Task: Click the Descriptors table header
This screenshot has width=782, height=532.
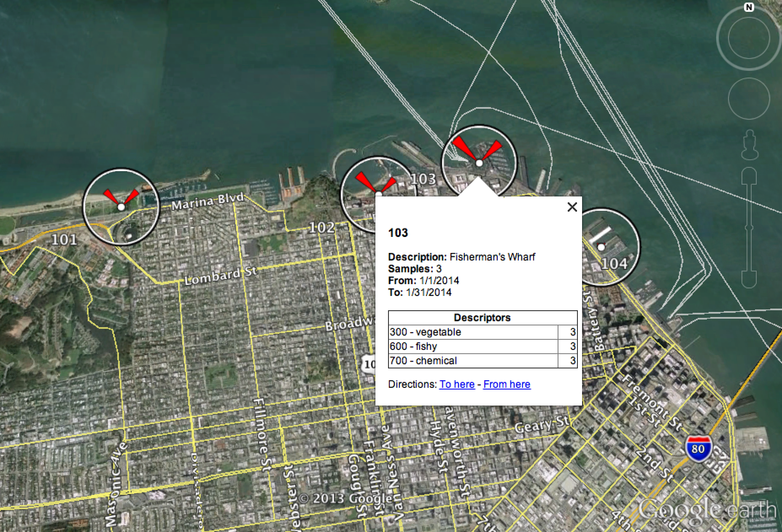Action: pyautogui.click(x=482, y=318)
